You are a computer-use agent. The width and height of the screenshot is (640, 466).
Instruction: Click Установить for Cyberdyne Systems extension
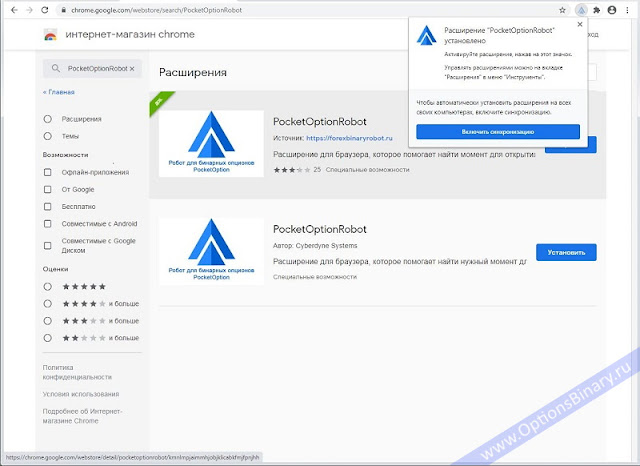point(566,252)
